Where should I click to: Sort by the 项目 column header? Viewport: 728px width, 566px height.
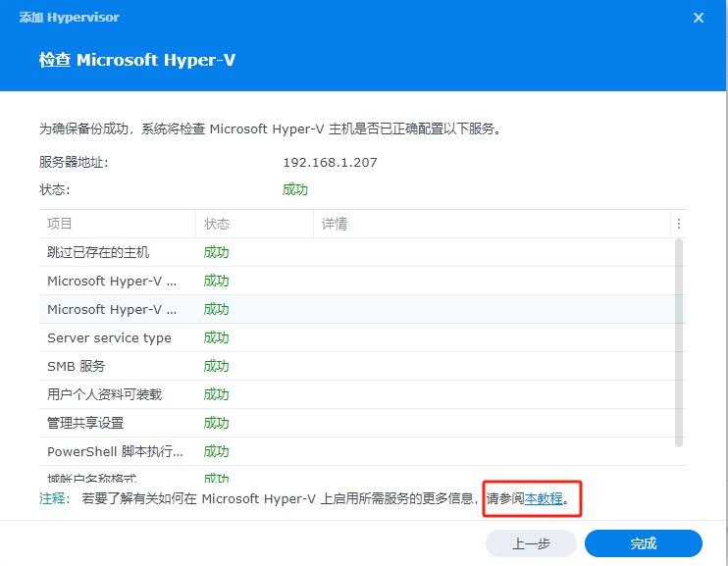click(x=116, y=224)
